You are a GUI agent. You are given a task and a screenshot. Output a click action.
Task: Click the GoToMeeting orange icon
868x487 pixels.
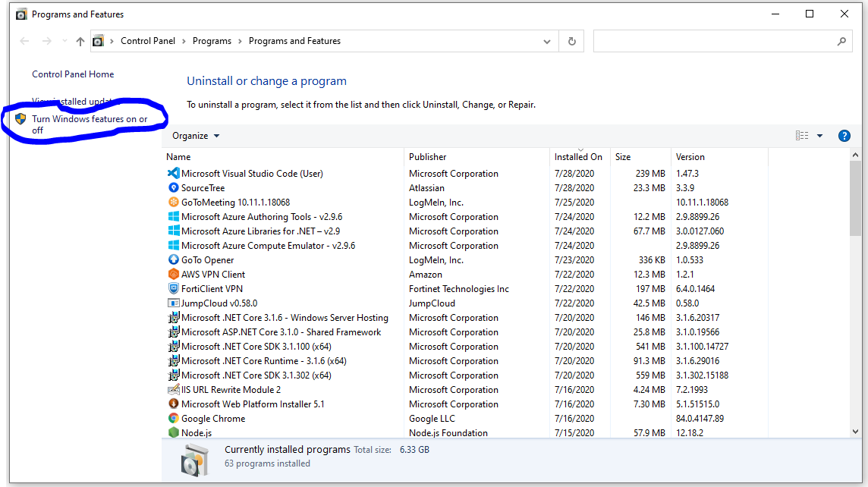pyautogui.click(x=173, y=202)
